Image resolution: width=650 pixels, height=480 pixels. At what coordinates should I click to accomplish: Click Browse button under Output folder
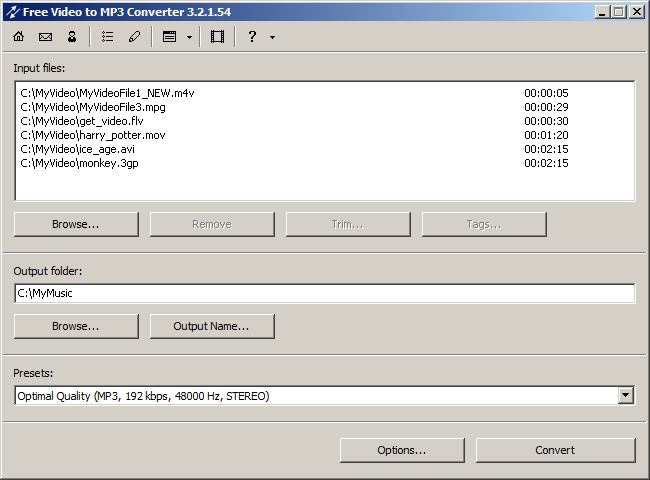pyautogui.click(x=76, y=326)
